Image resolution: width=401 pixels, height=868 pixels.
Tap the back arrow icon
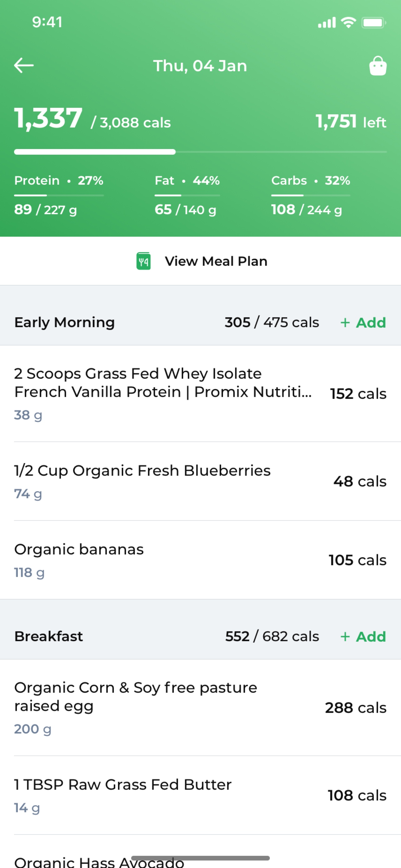coord(24,65)
